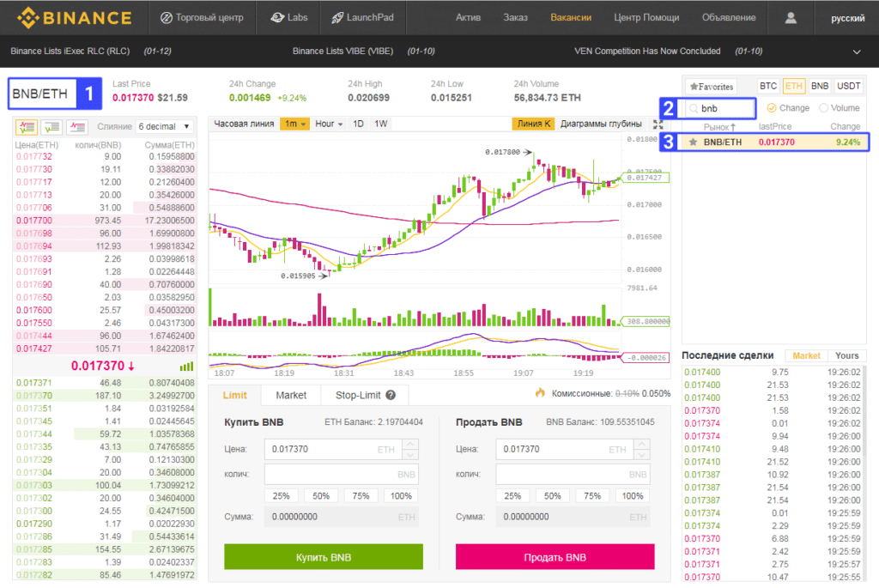Click the commission fire icon
The height and width of the screenshot is (588, 879).
(x=540, y=393)
